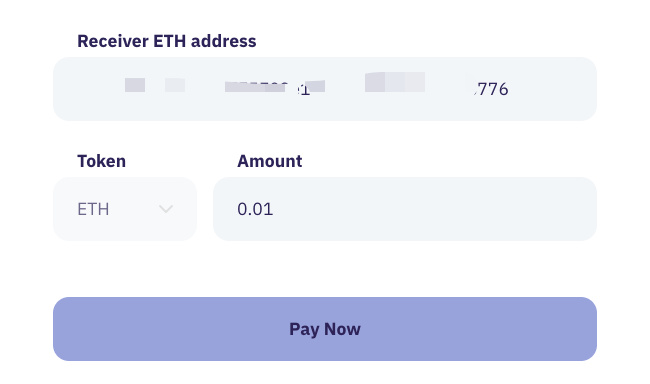This screenshot has height=384, width=650.
Task: Click the blurred part of the receiver address
Action: tap(274, 85)
